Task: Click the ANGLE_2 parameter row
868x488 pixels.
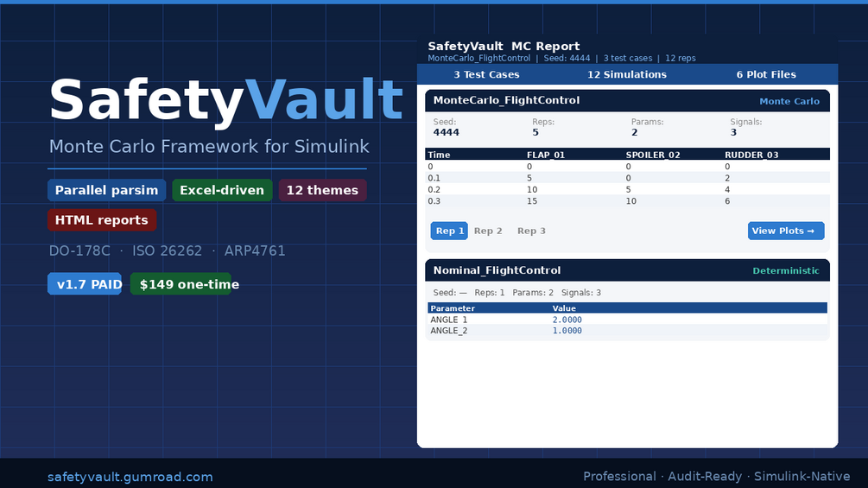Action: pyautogui.click(x=627, y=331)
